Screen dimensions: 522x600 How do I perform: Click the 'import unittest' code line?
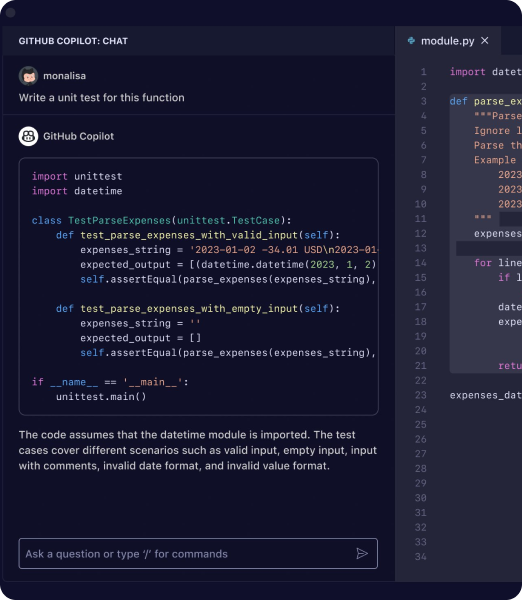(77, 176)
